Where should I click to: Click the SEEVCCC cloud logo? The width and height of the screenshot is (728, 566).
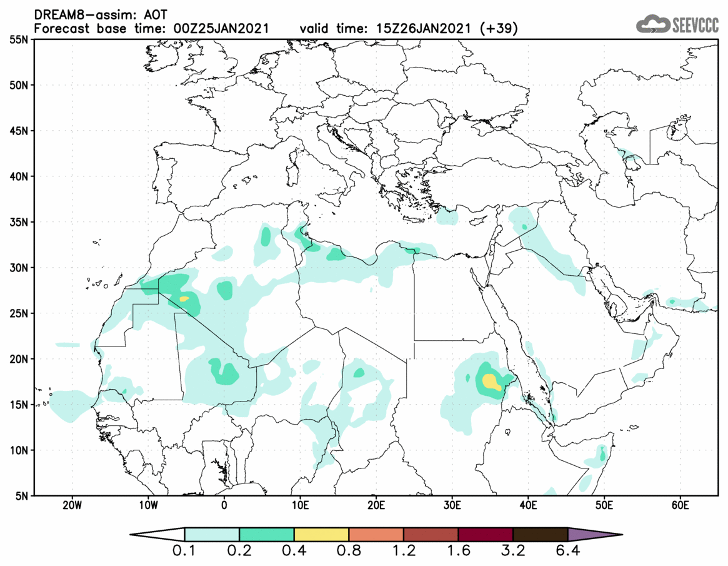(x=677, y=24)
